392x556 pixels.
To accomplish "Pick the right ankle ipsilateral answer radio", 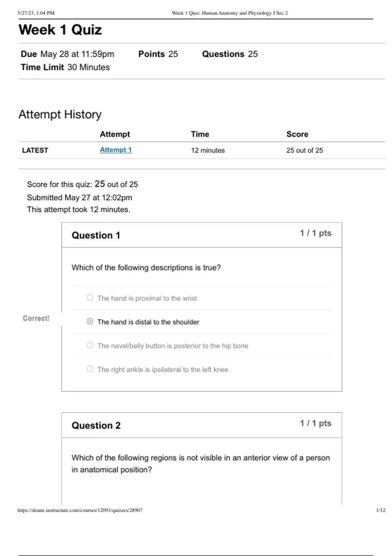I will pyautogui.click(x=90, y=369).
